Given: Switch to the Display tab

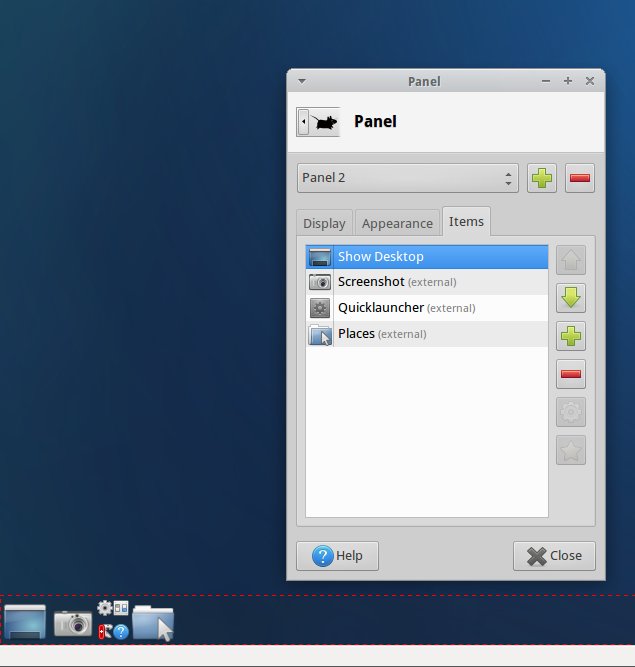Looking at the screenshot, I should pos(325,223).
